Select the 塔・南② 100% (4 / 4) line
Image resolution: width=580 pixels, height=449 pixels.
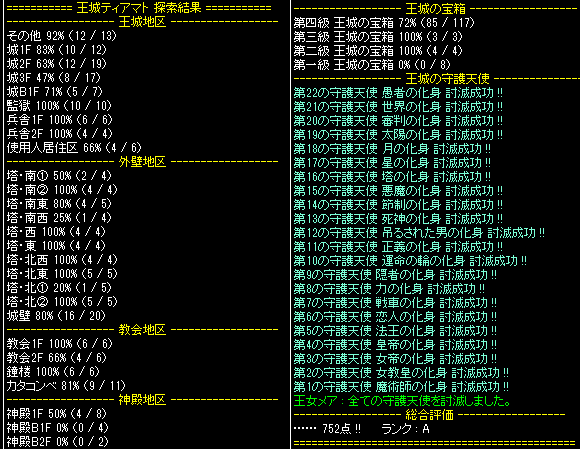62,190
